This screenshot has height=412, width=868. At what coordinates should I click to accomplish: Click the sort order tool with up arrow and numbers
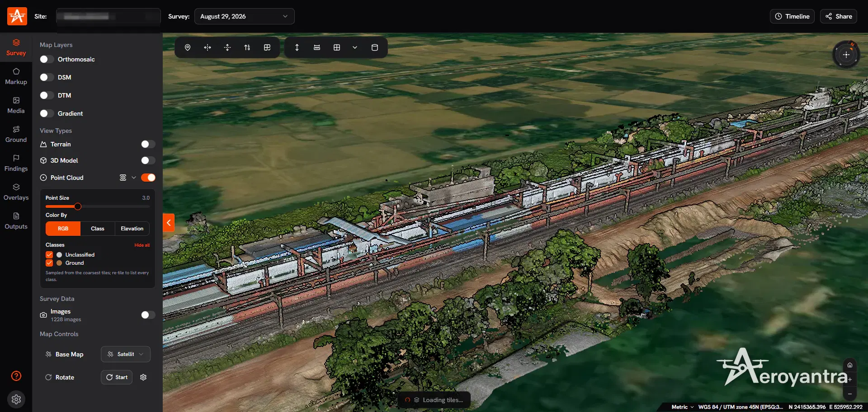[x=247, y=47]
